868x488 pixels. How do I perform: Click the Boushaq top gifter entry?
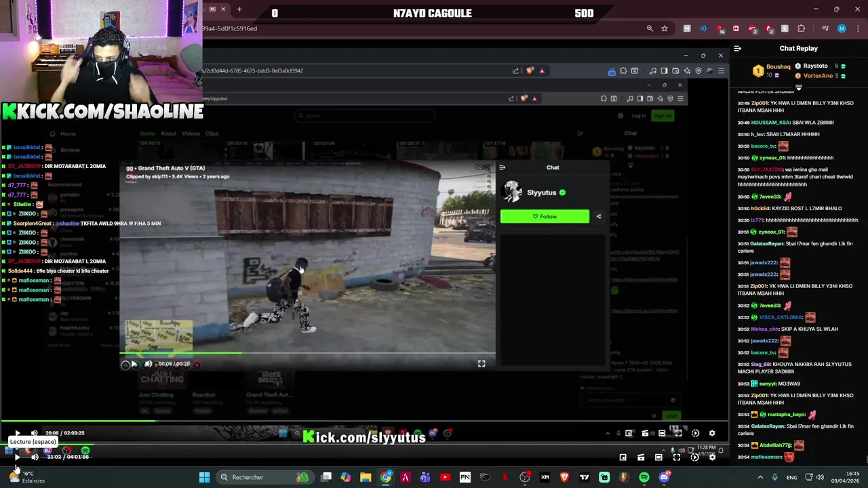[772, 70]
